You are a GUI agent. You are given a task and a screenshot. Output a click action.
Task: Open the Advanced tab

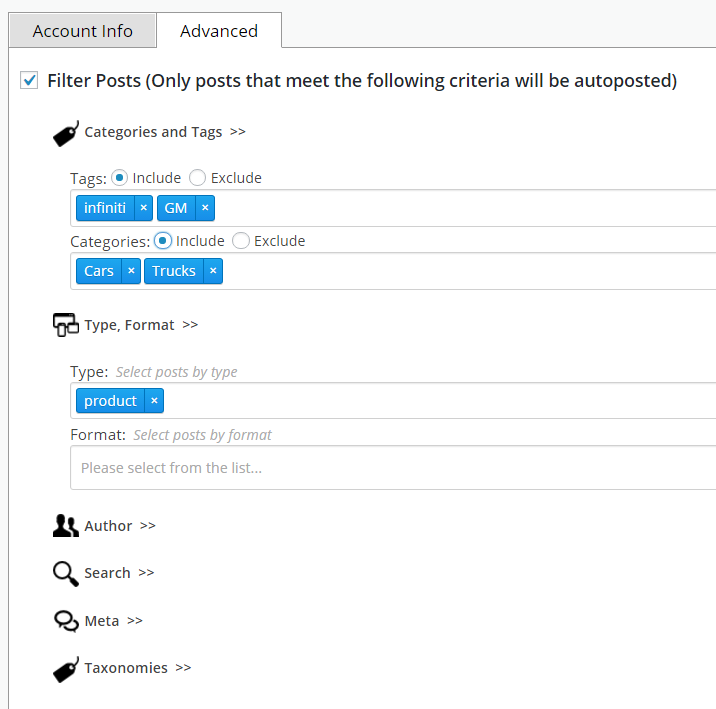click(x=219, y=31)
